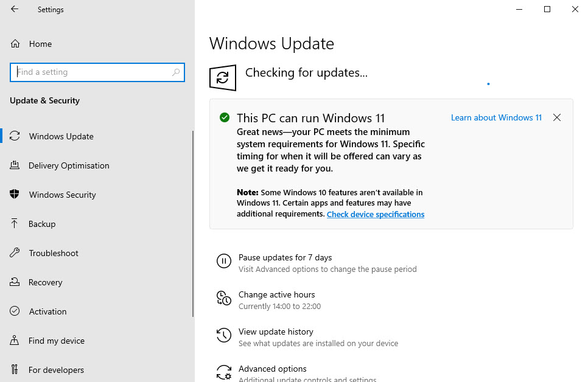The image size is (588, 382).
Task: Click the Update & Security section header
Action: pos(44,100)
